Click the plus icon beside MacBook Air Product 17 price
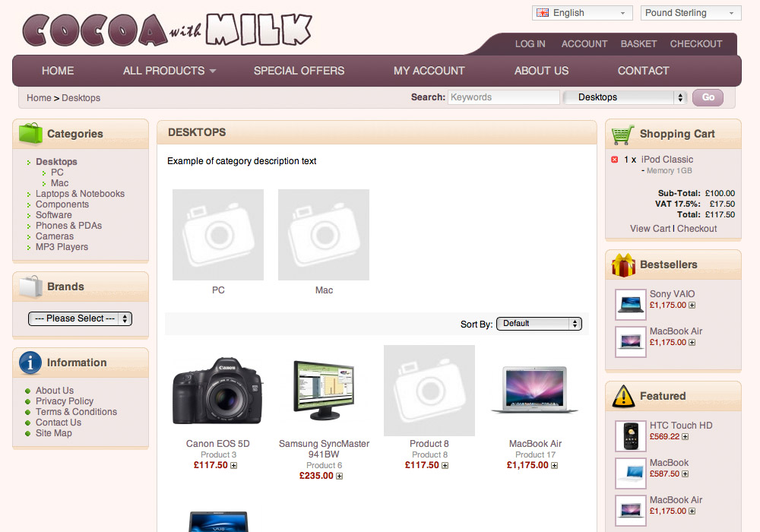 pyautogui.click(x=555, y=466)
